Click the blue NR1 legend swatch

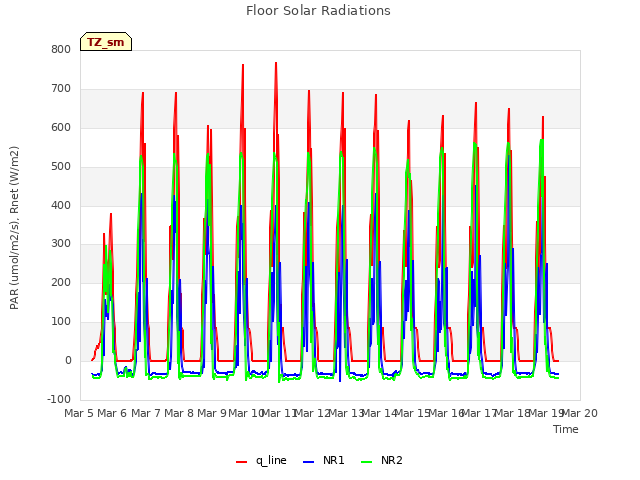pyautogui.click(x=309, y=462)
